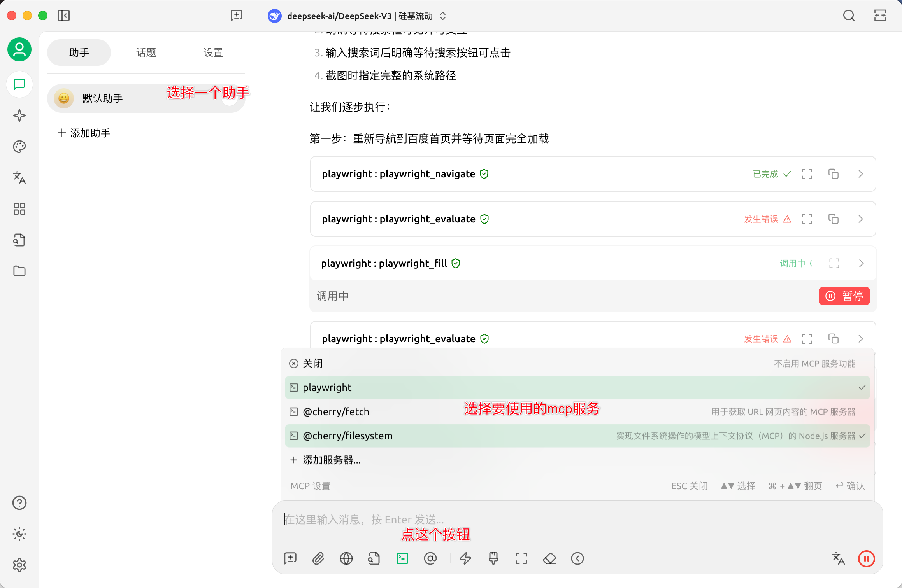Select 关闭 to disable MCP services

577,363
